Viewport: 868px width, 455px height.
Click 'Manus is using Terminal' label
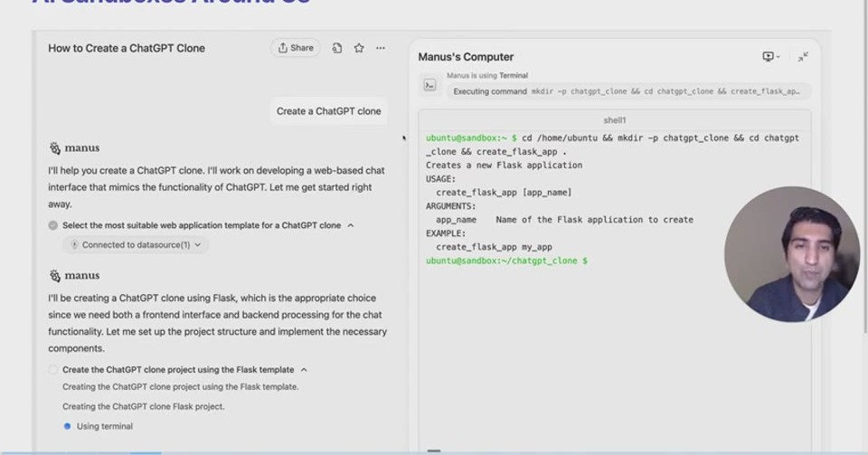point(487,75)
